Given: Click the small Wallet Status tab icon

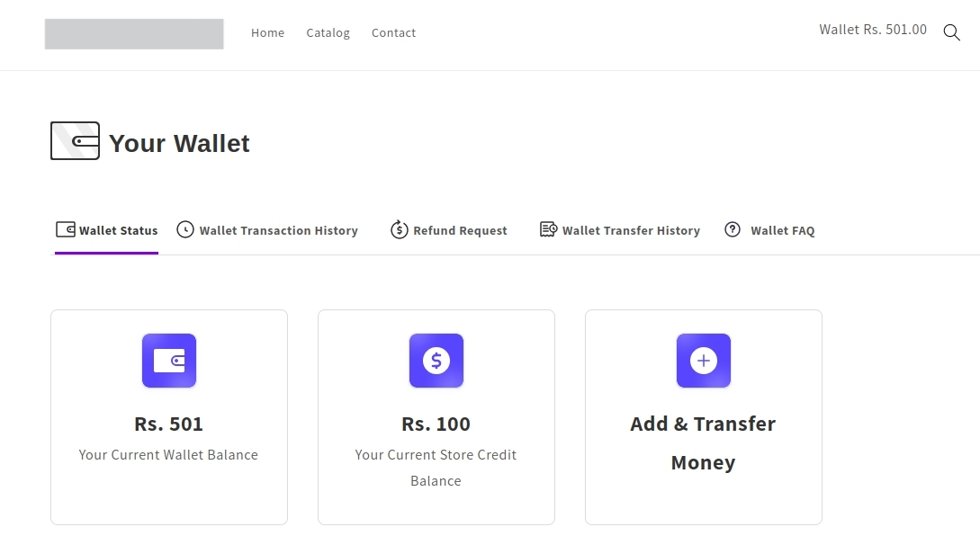Looking at the screenshot, I should pyautogui.click(x=65, y=229).
